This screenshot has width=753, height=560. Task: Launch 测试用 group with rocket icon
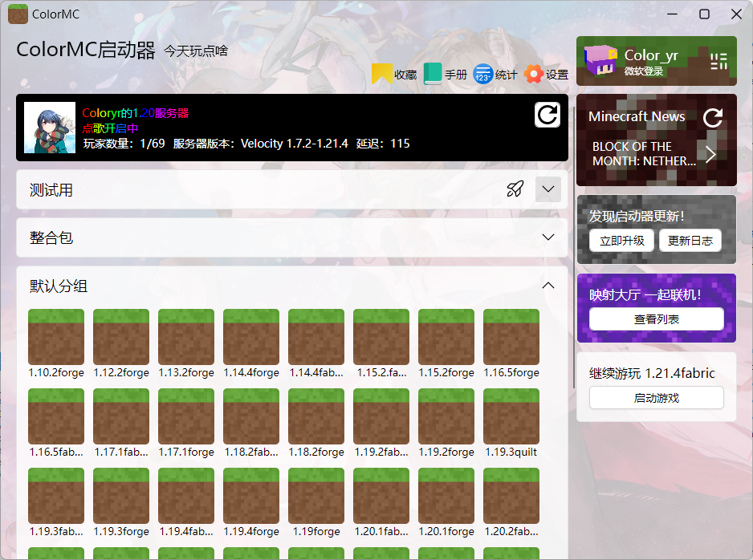(515, 190)
